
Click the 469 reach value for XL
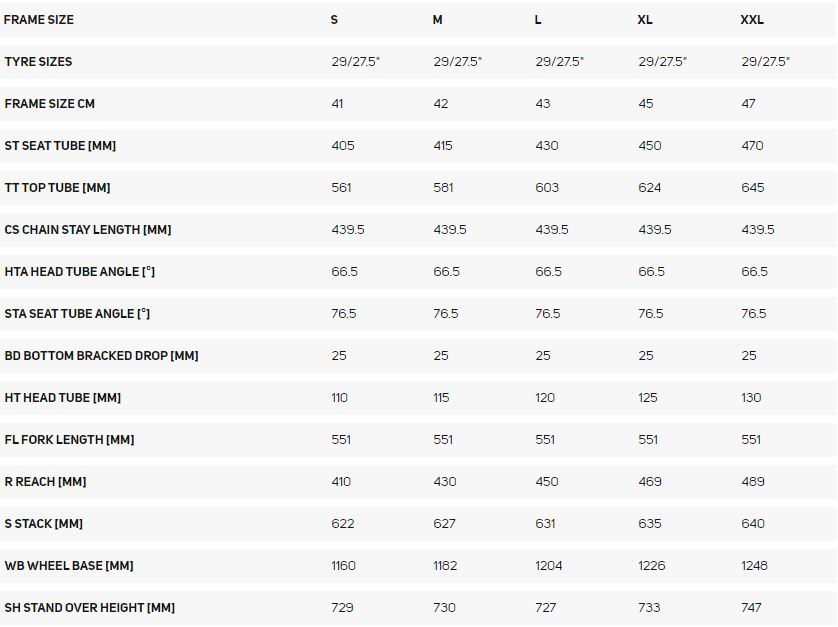tap(649, 482)
